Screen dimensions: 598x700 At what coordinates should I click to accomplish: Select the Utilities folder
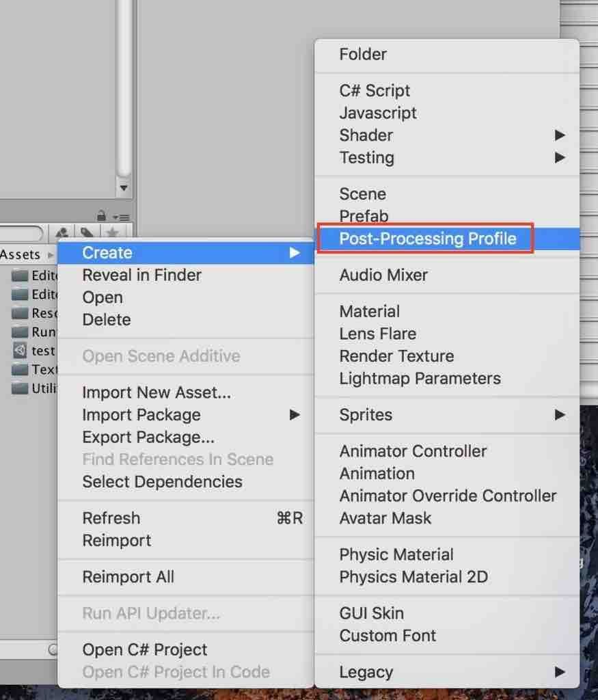pyautogui.click(x=34, y=388)
